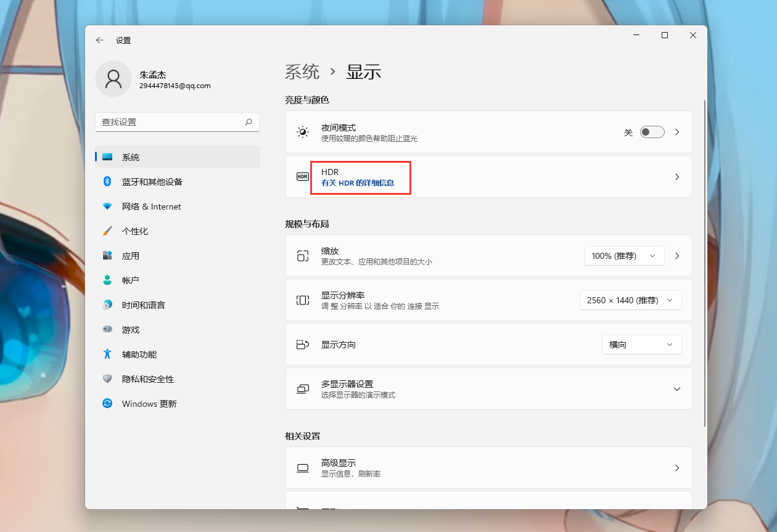Select 个性化 in the sidebar
Viewport: 777px width, 532px height.
pyautogui.click(x=178, y=231)
